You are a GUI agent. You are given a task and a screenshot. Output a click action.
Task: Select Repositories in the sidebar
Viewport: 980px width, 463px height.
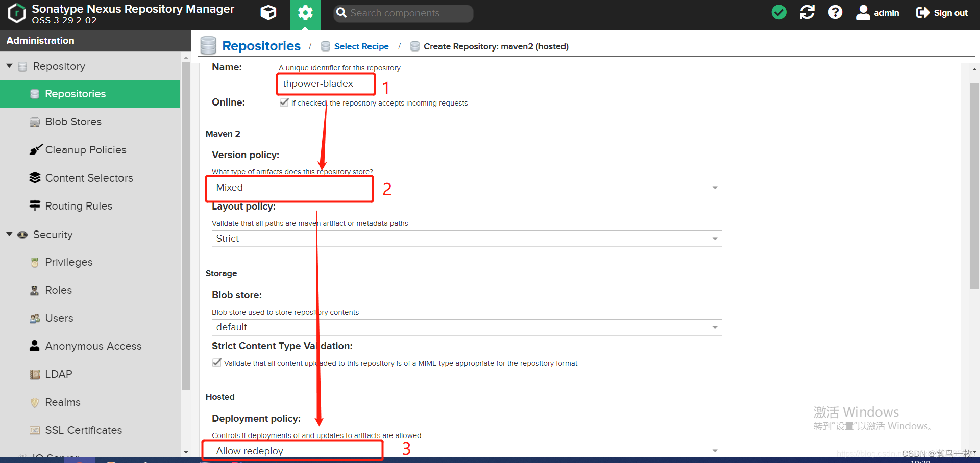[x=90, y=94]
